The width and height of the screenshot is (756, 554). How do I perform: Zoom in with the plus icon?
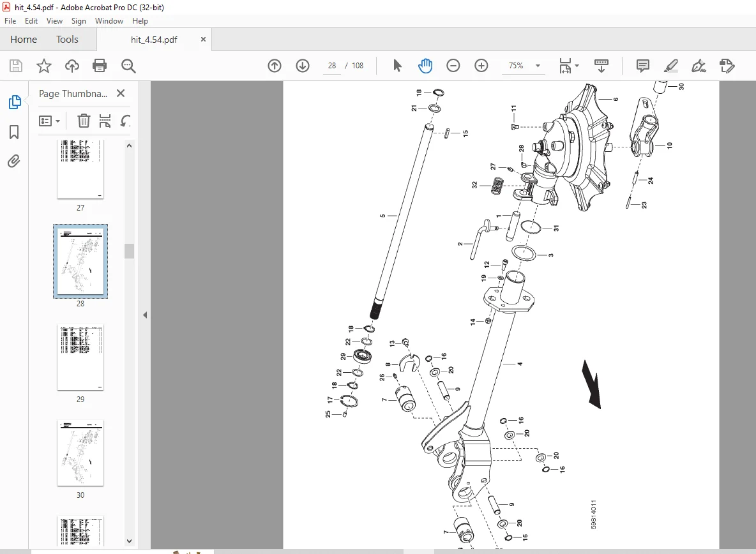(481, 66)
